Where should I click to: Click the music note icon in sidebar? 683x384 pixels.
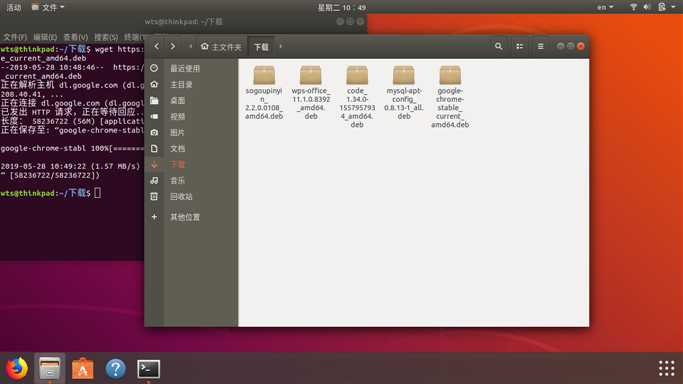point(154,181)
